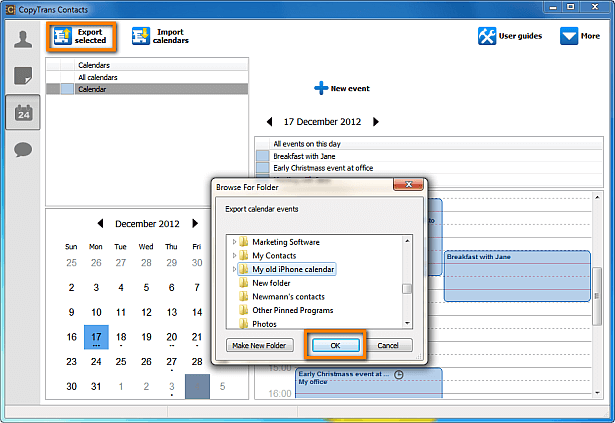Select the All calendars row
This screenshot has width=615, height=423.
point(147,77)
